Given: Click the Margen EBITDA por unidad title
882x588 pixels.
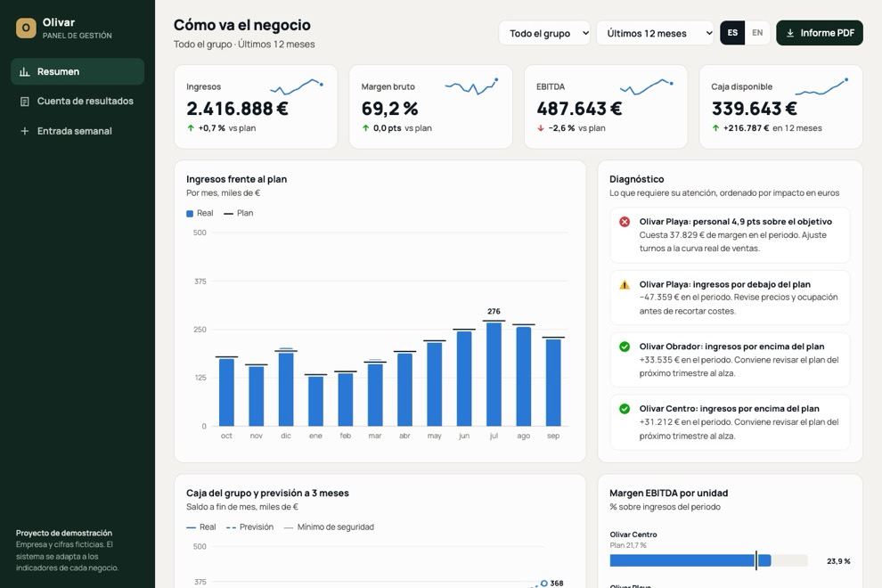Looking at the screenshot, I should tap(669, 494).
